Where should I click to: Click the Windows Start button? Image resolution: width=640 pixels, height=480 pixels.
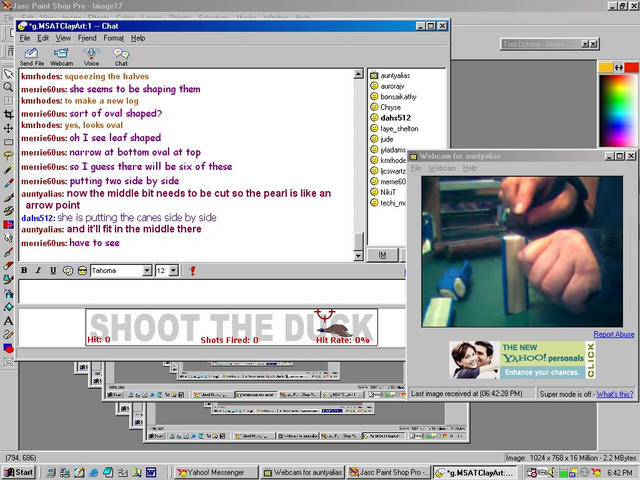point(18,472)
